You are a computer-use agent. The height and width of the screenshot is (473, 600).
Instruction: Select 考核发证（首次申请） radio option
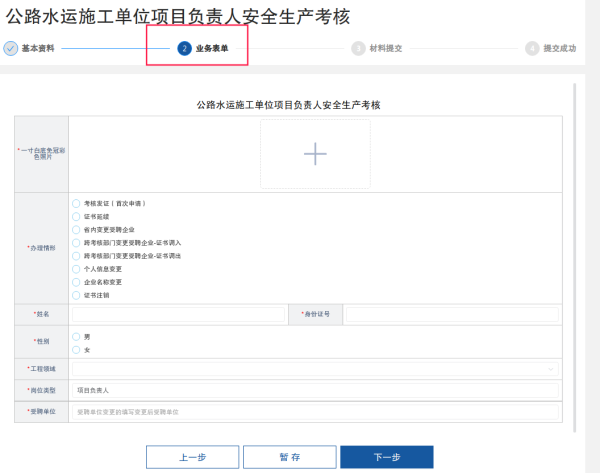pos(76,203)
